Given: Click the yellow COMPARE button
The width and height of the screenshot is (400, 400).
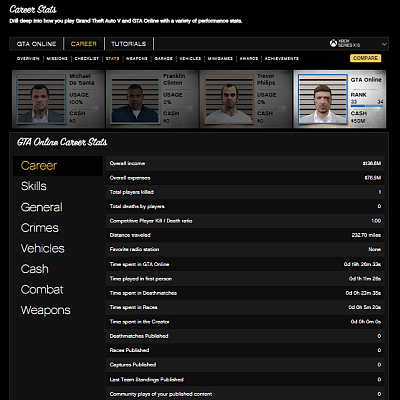Looking at the screenshot, I should (x=365, y=58).
